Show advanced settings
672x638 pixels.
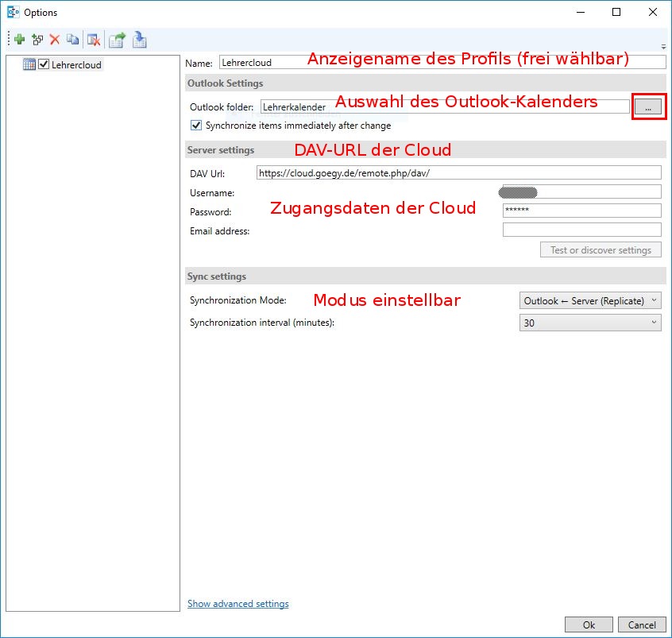(238, 604)
